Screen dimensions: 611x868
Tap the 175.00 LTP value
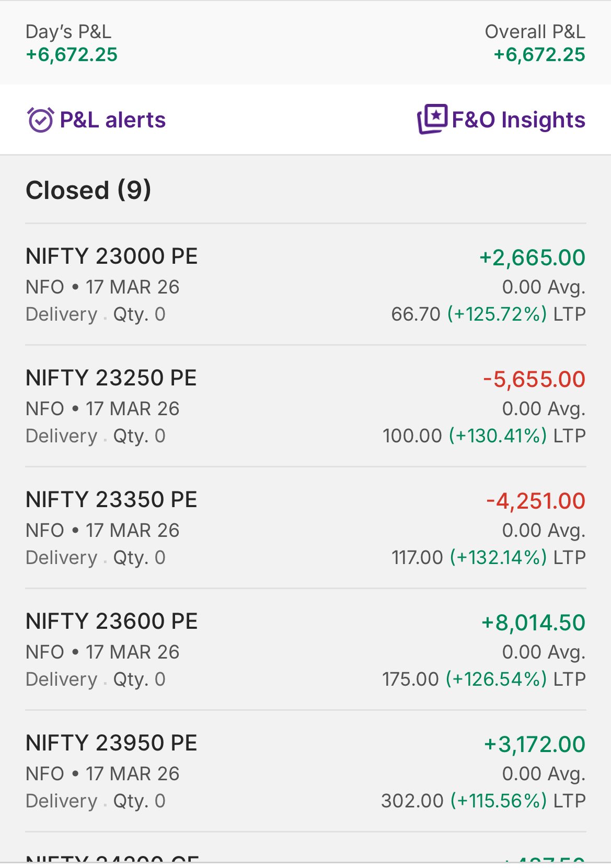point(410,679)
